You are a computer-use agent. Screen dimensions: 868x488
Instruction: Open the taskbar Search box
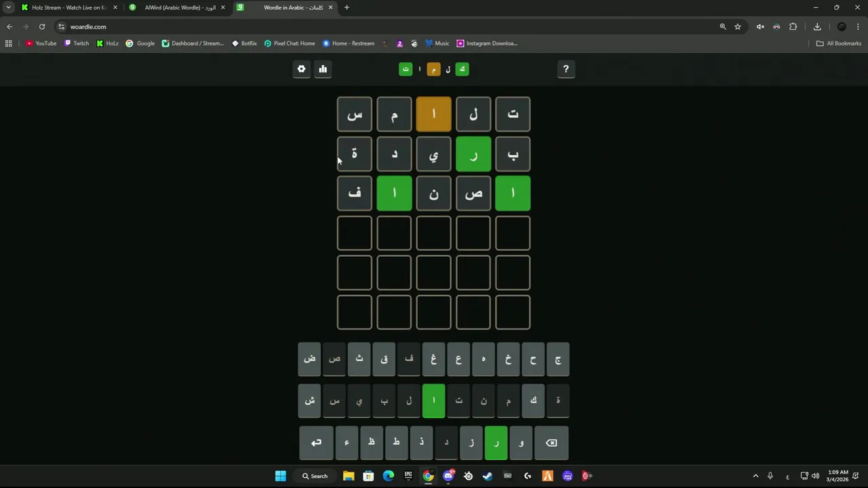315,476
